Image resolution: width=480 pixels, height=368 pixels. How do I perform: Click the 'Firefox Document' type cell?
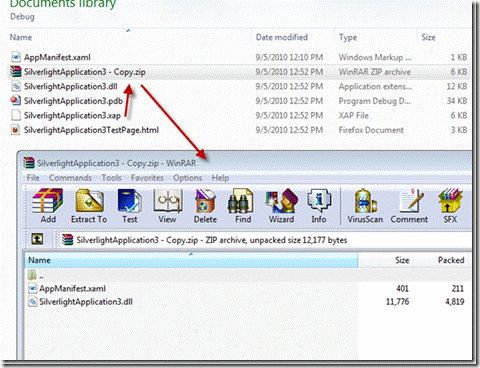point(371,130)
